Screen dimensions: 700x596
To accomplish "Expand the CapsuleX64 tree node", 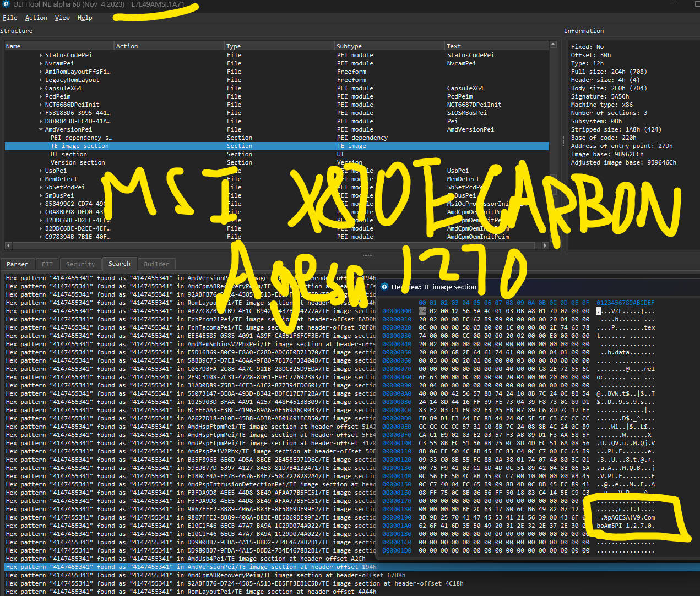I will [x=41, y=88].
